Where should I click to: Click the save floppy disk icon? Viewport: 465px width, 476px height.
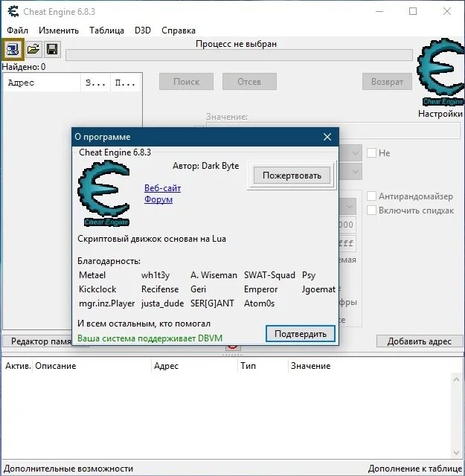52,49
